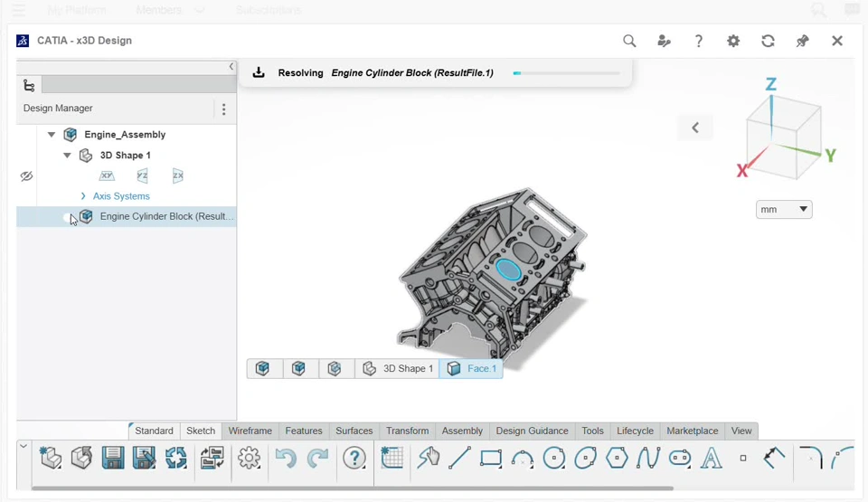Redo the last action
The image size is (868, 502).
pyautogui.click(x=317, y=459)
